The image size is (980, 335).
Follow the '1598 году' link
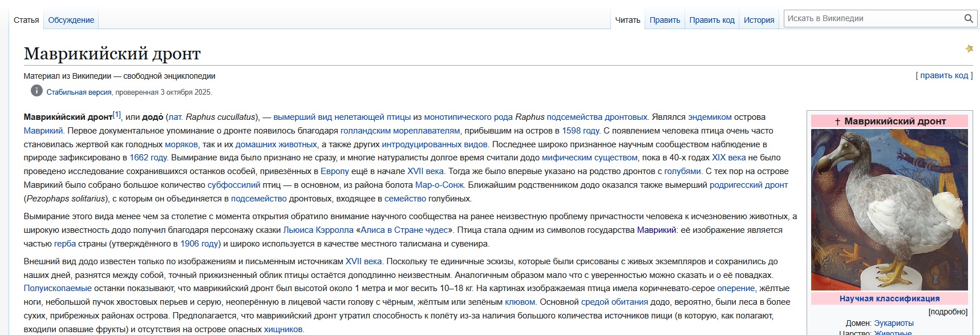(581, 131)
